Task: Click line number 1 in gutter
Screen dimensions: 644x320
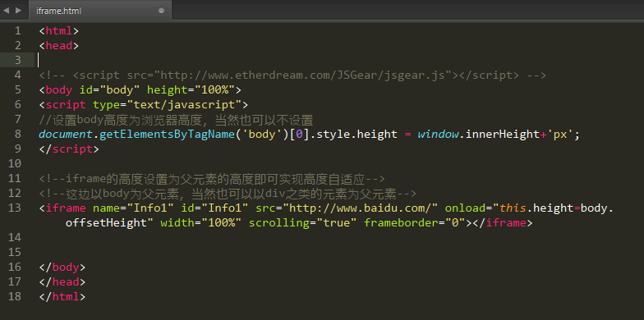Action: pyautogui.click(x=17, y=31)
